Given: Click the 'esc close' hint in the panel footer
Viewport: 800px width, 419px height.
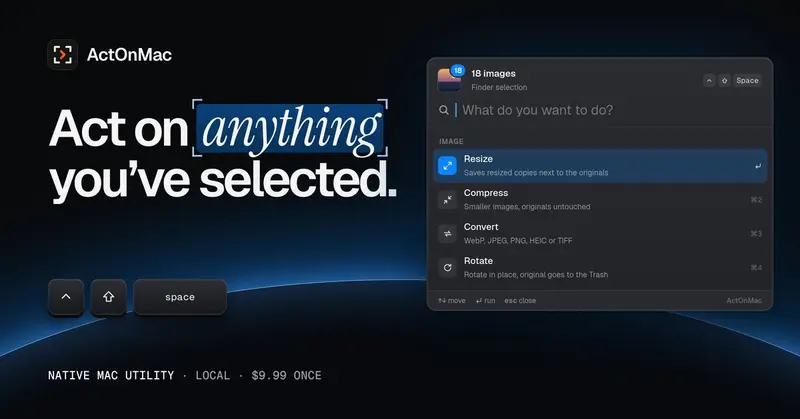Looking at the screenshot, I should [520, 301].
